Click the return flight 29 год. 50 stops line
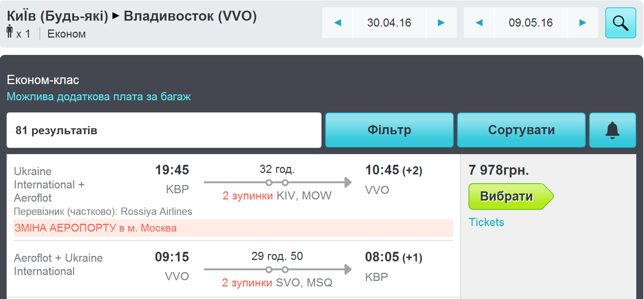The height and width of the screenshot is (299, 644). click(x=277, y=270)
